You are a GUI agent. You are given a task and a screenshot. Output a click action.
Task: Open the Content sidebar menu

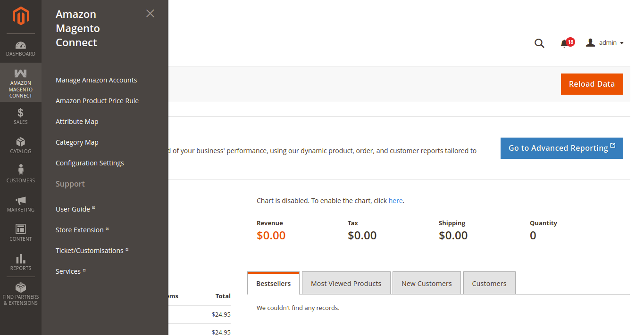(x=21, y=233)
